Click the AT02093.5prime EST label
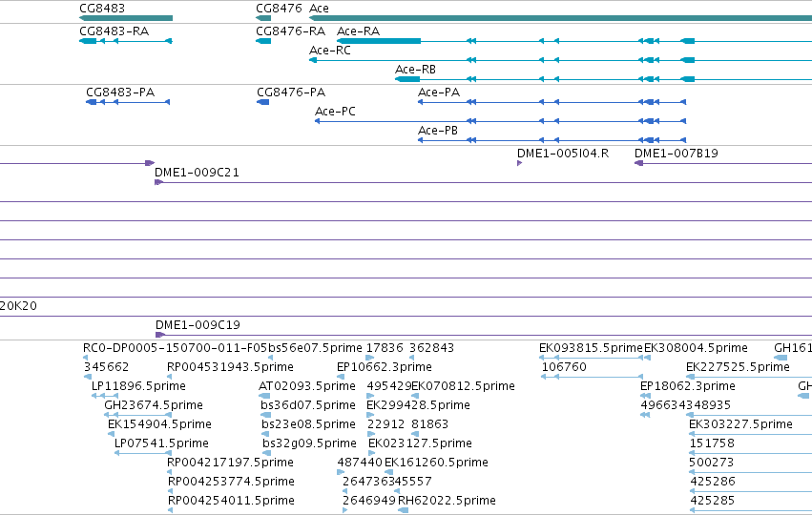Screen dimensions: 812x515 click(x=307, y=386)
